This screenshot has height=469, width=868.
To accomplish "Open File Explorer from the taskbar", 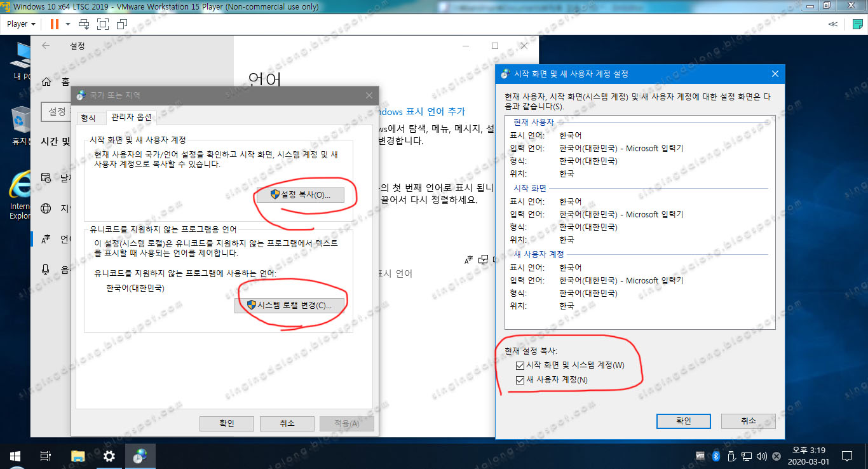I will pos(78,456).
